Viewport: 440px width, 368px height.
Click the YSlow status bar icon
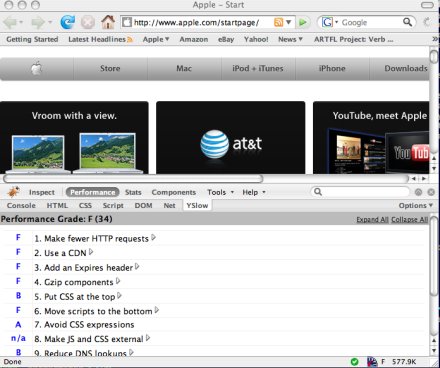tap(372, 362)
